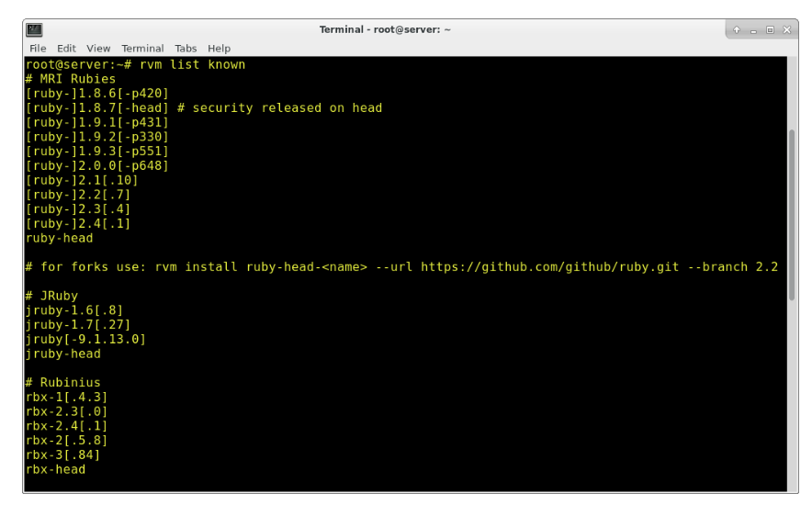Open the Tabs menu
This screenshot has height=505, width=812.
coord(186,49)
